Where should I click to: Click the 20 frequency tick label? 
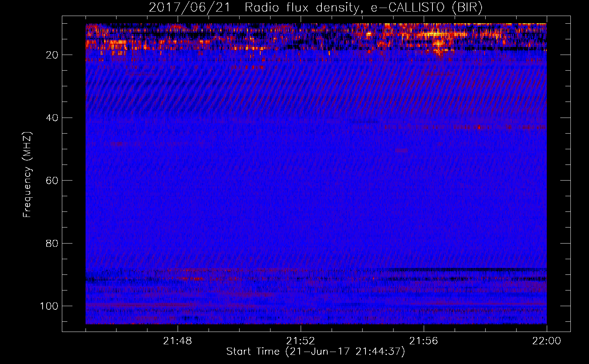point(52,55)
